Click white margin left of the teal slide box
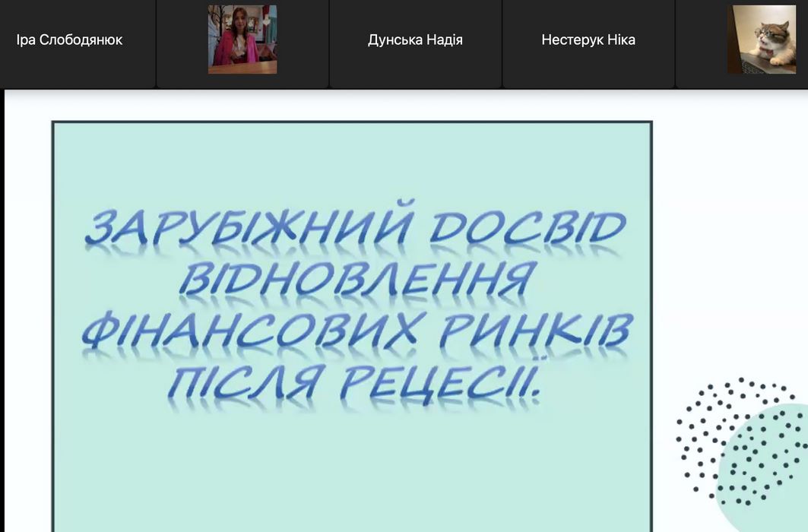Image resolution: width=808 pixels, height=532 pixels. (27, 304)
